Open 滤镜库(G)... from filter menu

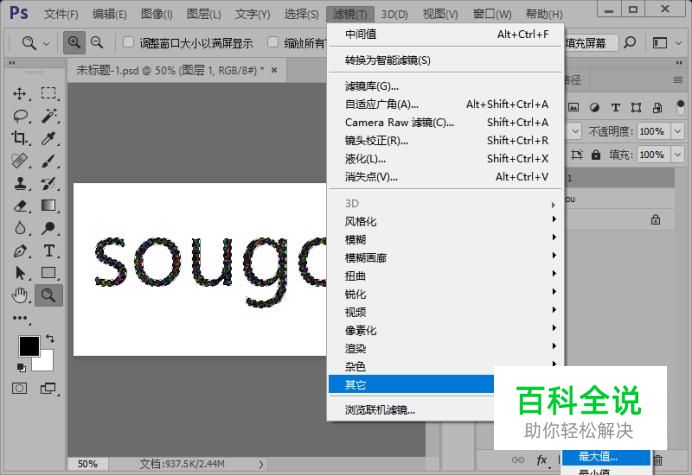click(445, 86)
